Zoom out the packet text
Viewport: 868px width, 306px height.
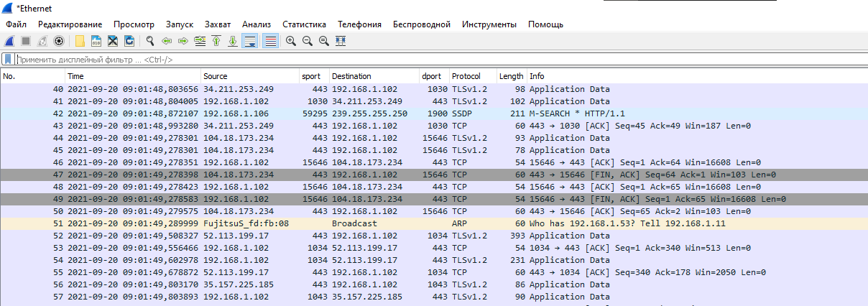pos(308,42)
